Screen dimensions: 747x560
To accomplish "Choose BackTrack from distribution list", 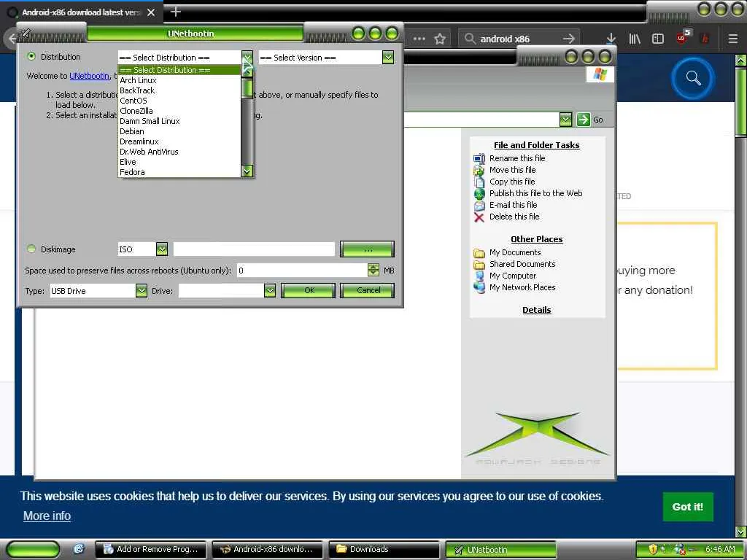I will coord(179,90).
